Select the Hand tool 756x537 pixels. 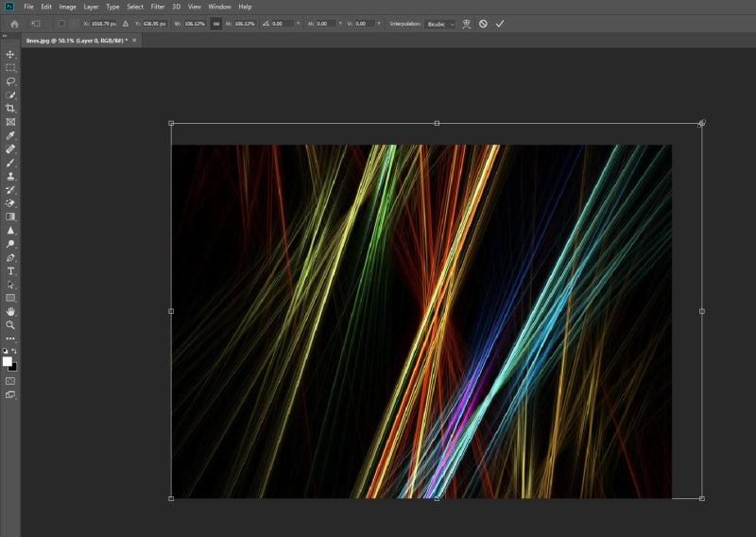pyautogui.click(x=10, y=312)
